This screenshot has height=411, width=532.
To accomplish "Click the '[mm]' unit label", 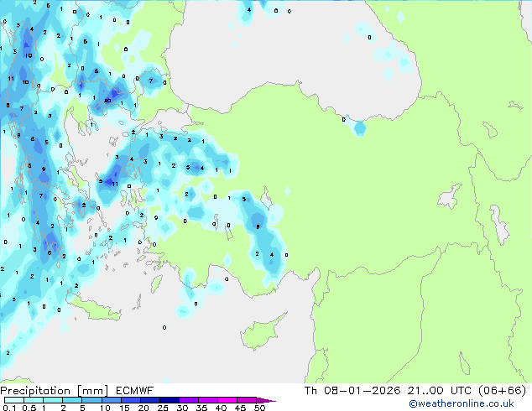I will coord(92,391).
